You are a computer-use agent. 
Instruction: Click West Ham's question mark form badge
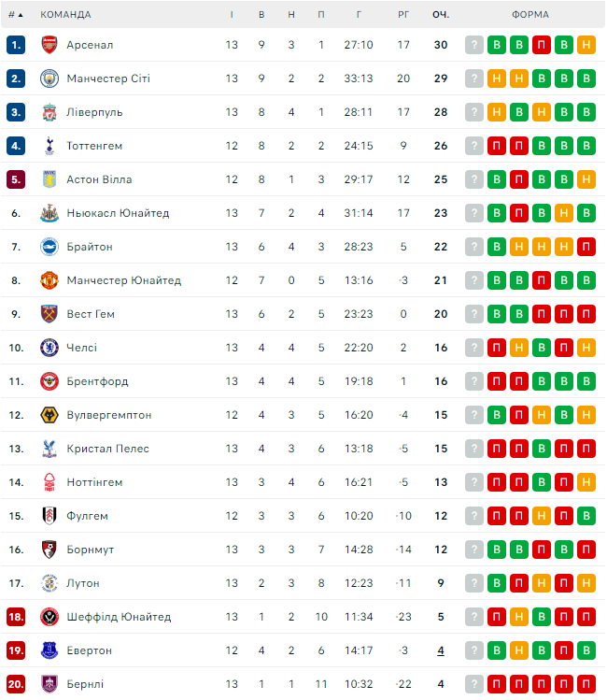(x=474, y=314)
